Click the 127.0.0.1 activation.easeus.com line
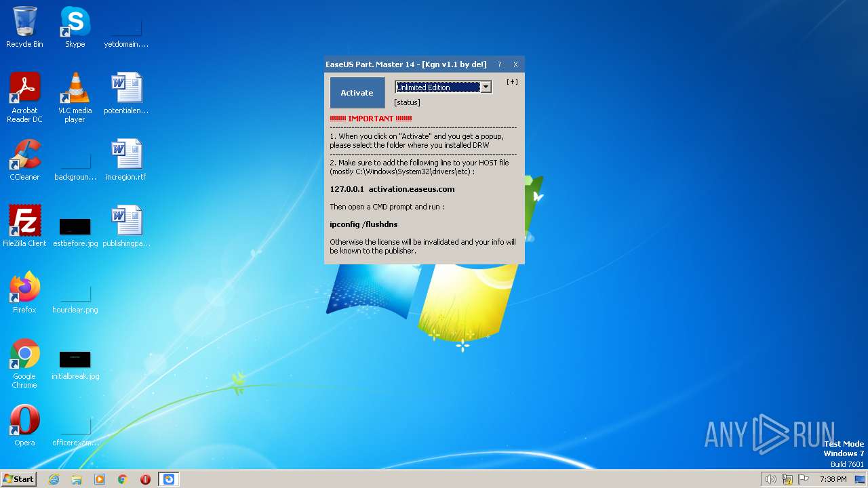868x488 pixels. [392, 189]
